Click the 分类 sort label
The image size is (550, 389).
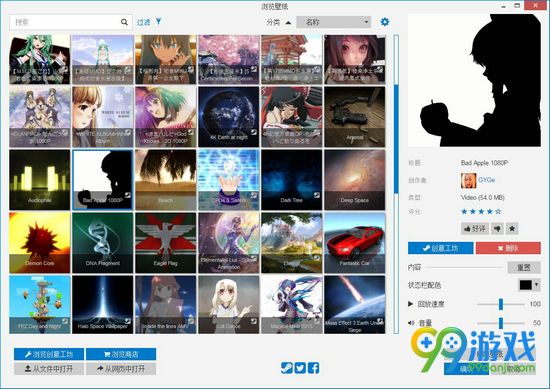tap(273, 22)
